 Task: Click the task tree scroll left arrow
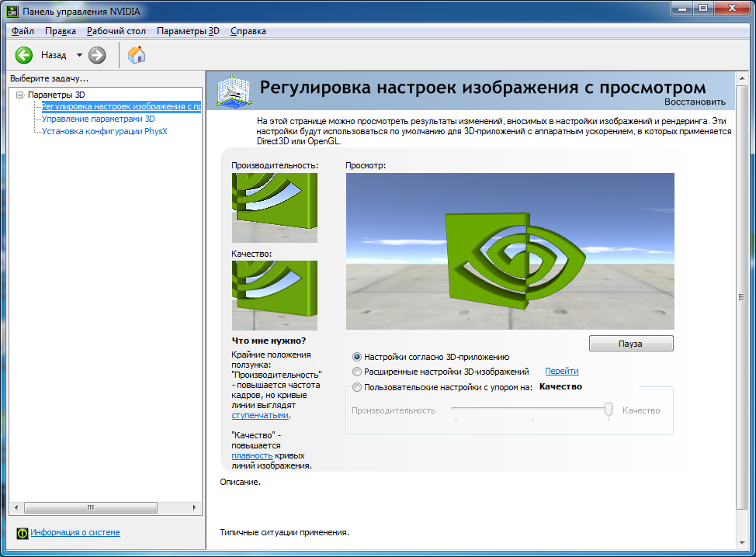pyautogui.click(x=16, y=507)
